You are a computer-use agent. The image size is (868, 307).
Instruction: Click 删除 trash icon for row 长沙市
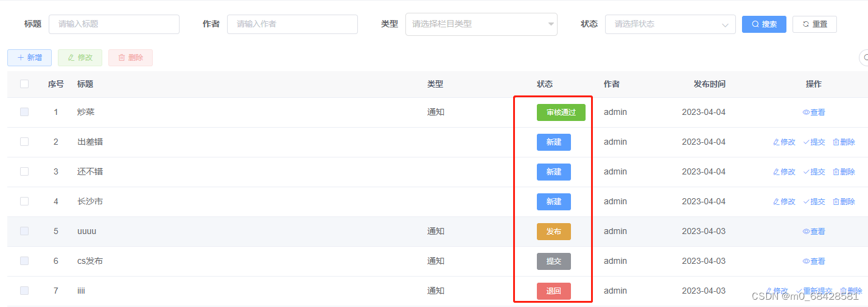(x=836, y=202)
